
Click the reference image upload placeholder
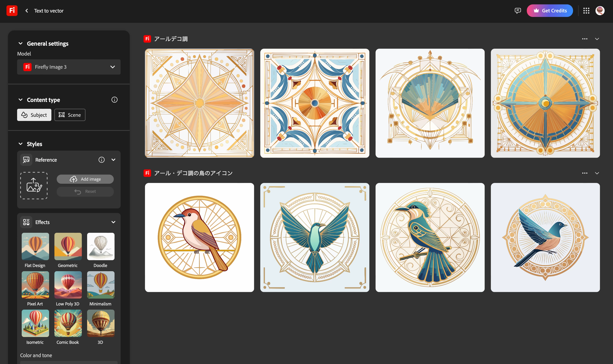coord(34,185)
